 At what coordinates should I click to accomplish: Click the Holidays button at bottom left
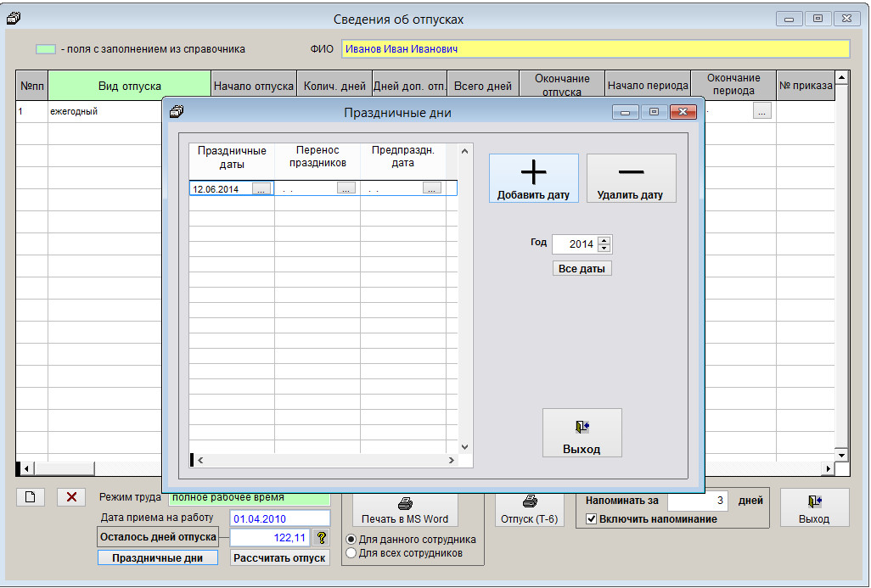158,558
